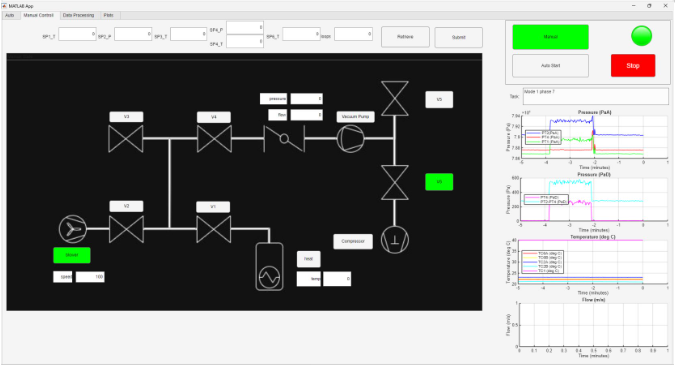Click the compressor circle symbol
675x366 pixels.
tap(395, 240)
